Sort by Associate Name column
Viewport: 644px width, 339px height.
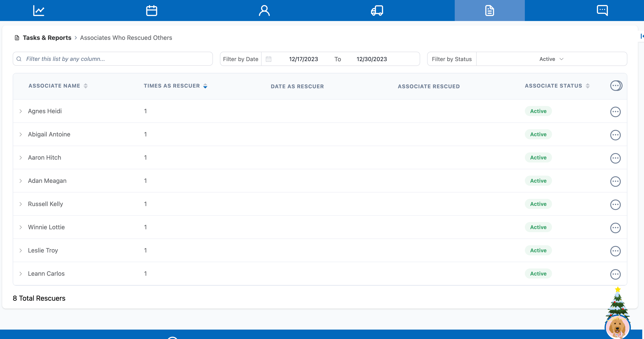(86, 86)
